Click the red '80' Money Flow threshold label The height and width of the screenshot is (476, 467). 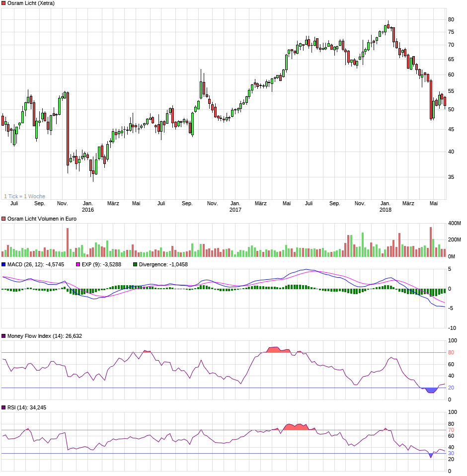[451, 352]
